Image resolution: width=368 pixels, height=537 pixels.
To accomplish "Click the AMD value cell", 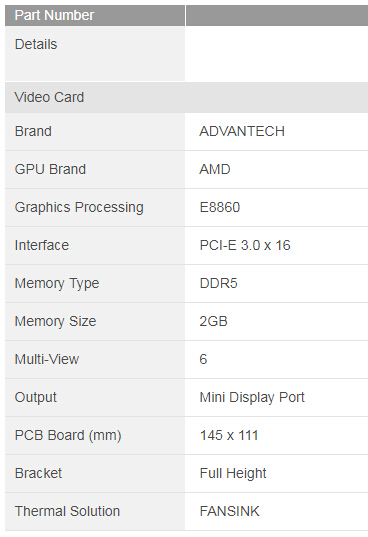I will pos(276,170).
